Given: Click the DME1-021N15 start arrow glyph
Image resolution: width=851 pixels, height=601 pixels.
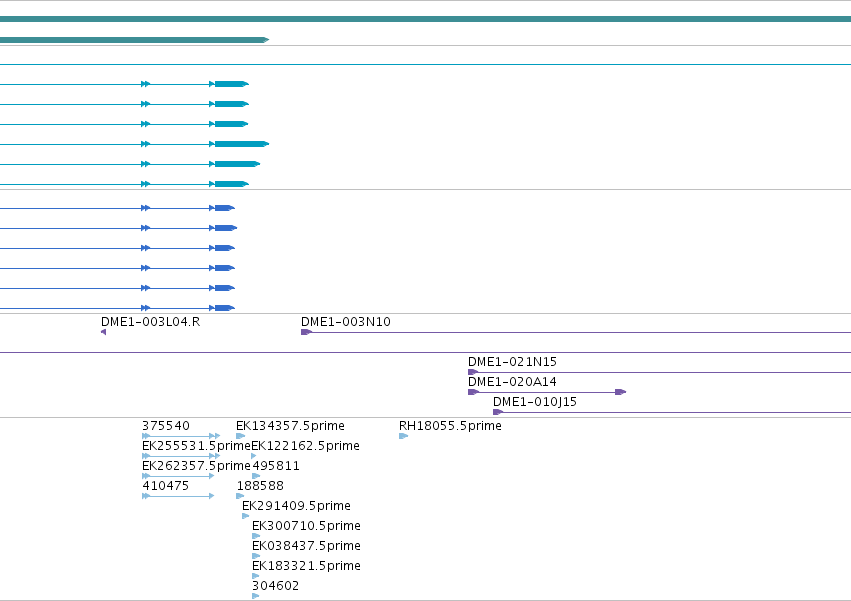Looking at the screenshot, I should click(x=473, y=372).
